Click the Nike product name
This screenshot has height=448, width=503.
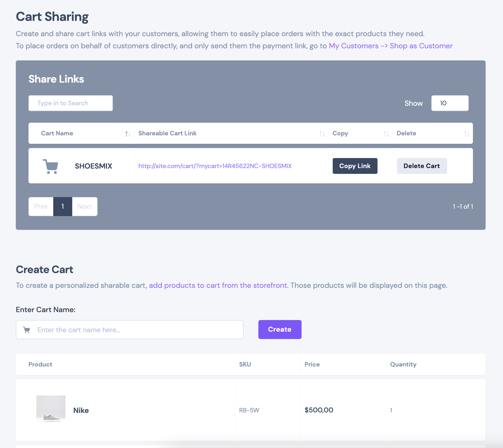pyautogui.click(x=81, y=410)
